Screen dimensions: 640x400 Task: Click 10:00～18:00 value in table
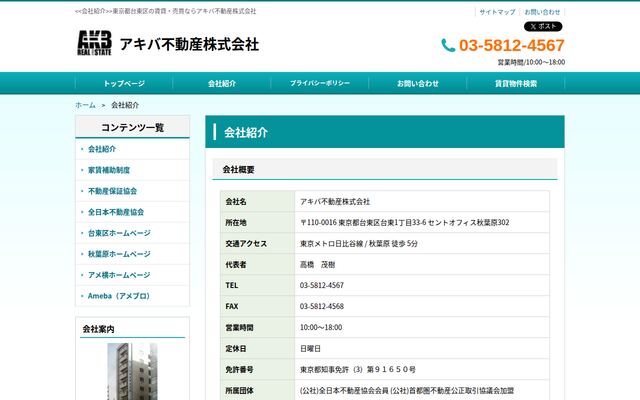(x=321, y=327)
